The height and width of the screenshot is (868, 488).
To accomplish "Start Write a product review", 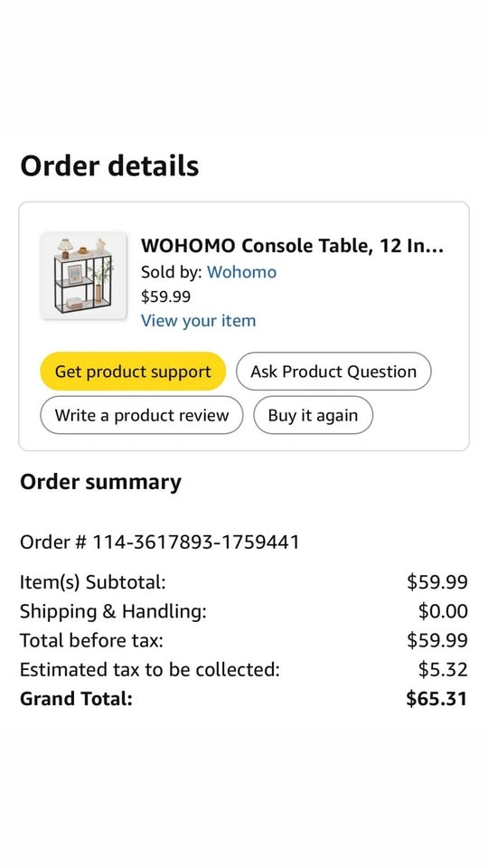I will point(142,415).
